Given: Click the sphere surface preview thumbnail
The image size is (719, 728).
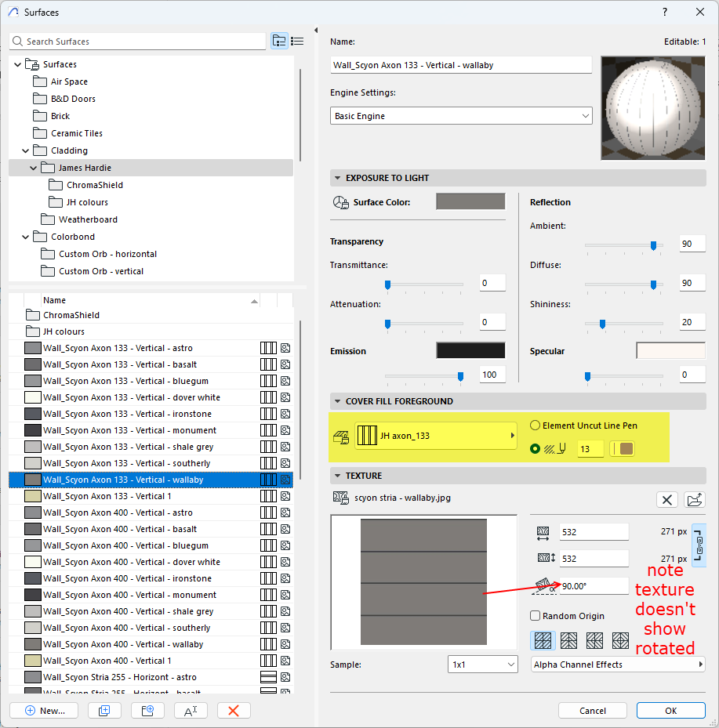Looking at the screenshot, I should (x=653, y=108).
